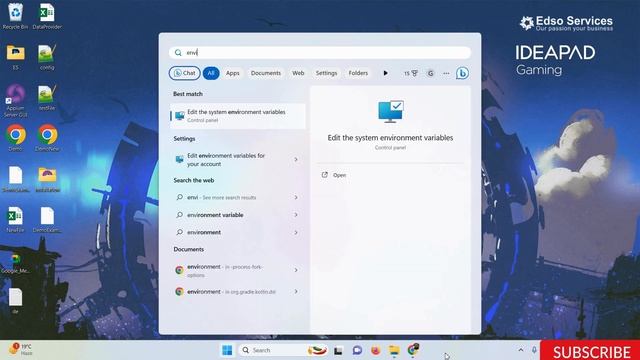The height and width of the screenshot is (360, 640).
Task: Open 'environment' document in org.gradle.kotlin.dsl
Action: coord(231,291)
